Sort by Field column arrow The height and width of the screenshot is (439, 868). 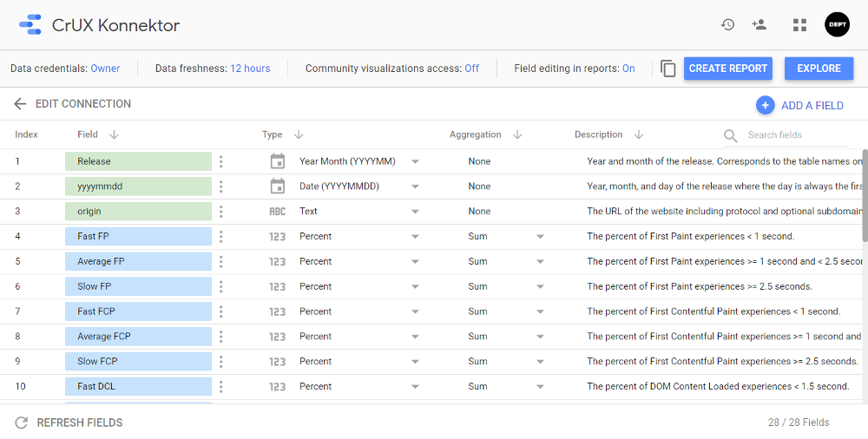(114, 134)
